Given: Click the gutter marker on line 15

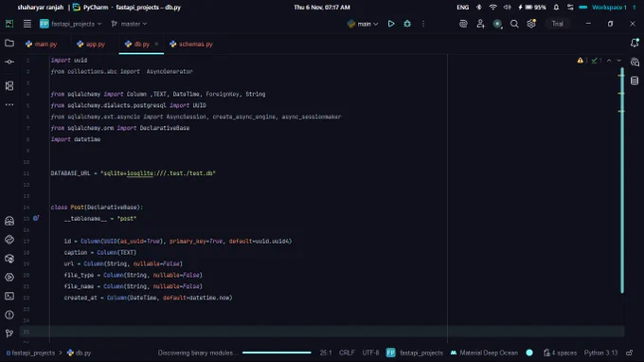Looking at the screenshot, I should (36, 218).
